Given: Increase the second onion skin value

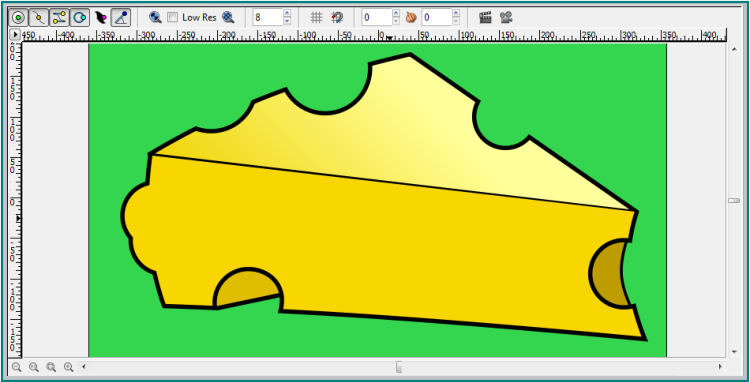Looking at the screenshot, I should 456,13.
